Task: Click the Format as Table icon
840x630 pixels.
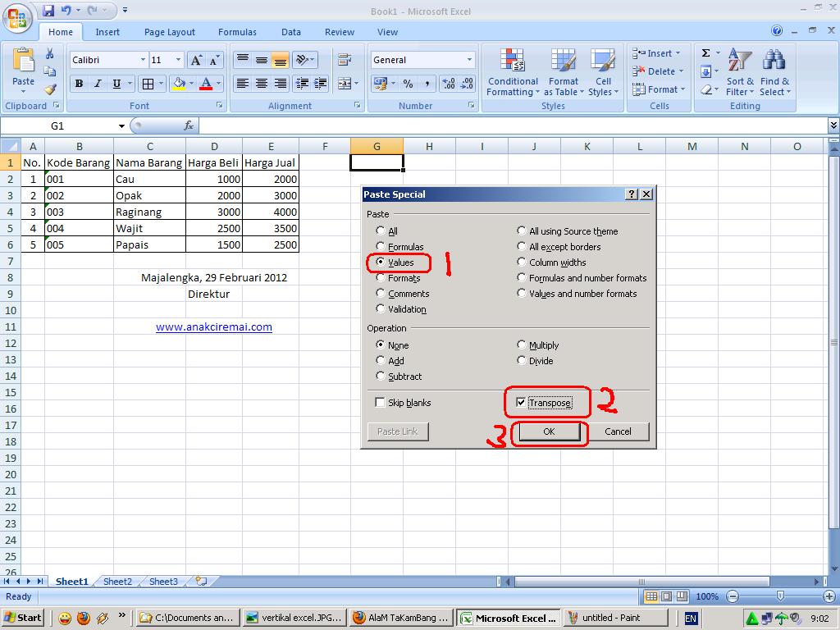Action: pyautogui.click(x=564, y=60)
